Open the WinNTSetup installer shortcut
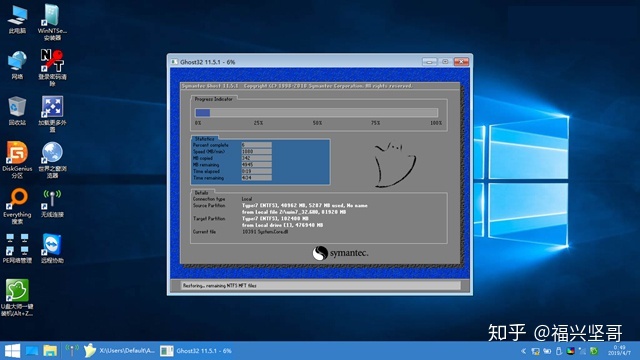The width and height of the screenshot is (640, 360). point(52,22)
